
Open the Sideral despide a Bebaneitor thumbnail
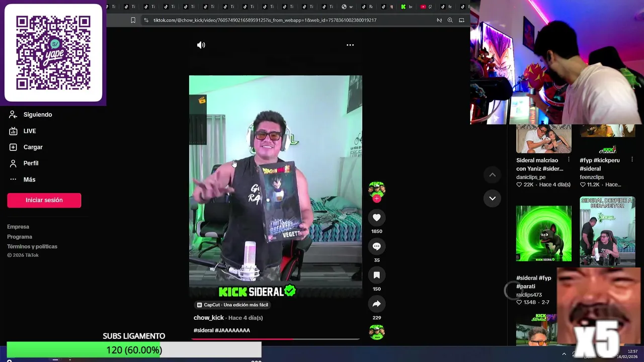(x=607, y=231)
